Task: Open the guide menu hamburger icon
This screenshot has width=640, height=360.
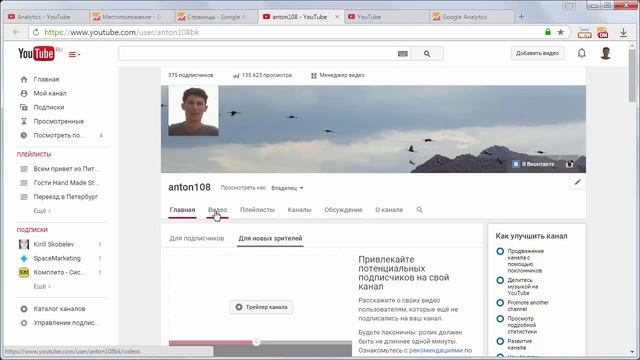Action: [74, 54]
